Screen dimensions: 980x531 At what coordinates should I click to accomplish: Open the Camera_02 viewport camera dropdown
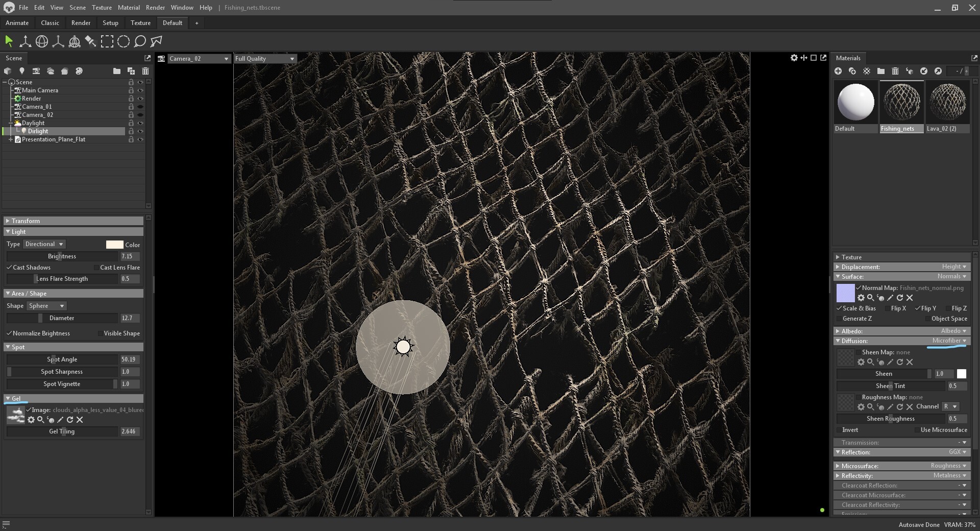point(199,59)
